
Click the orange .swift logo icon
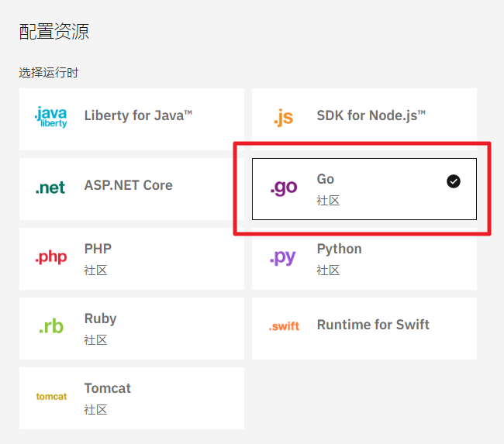coord(284,326)
